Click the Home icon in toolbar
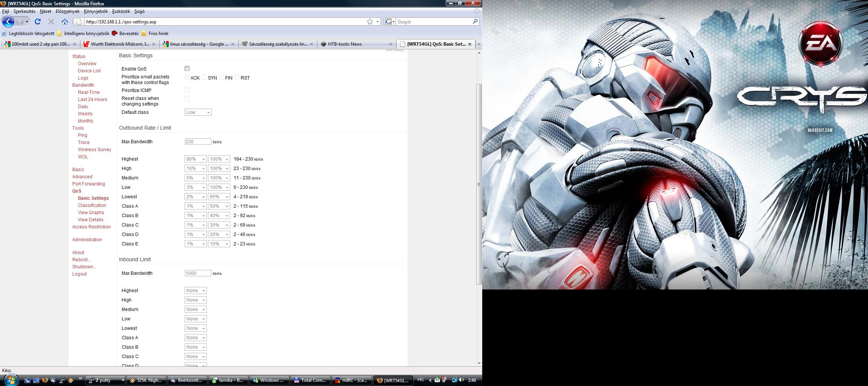 [65, 22]
